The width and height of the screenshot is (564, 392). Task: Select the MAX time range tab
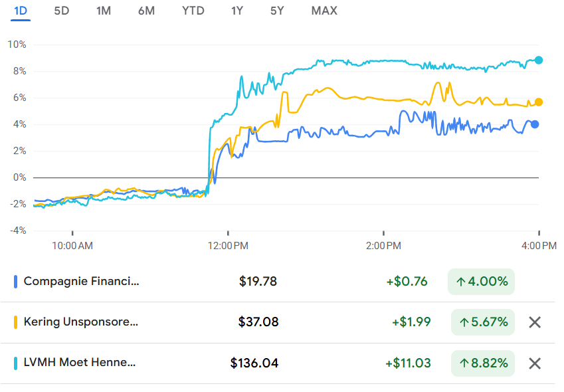[x=324, y=11]
